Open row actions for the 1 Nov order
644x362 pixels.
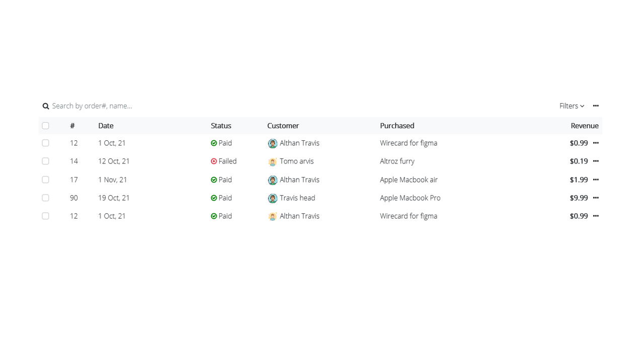pyautogui.click(x=596, y=179)
